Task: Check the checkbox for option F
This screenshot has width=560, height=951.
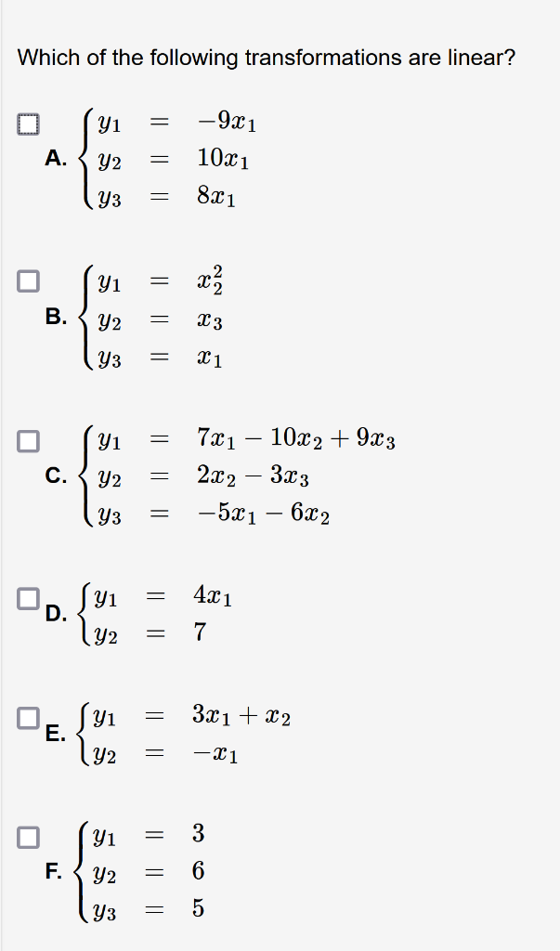Action: click(29, 836)
